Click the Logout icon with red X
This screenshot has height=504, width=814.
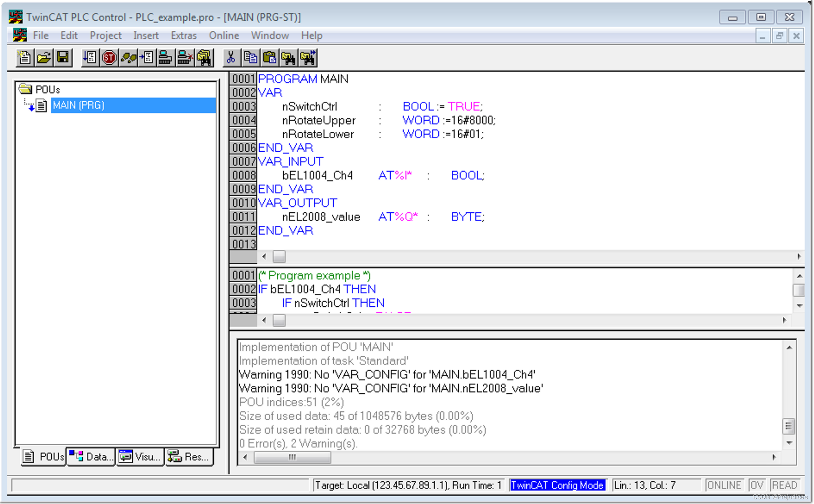pos(185,58)
